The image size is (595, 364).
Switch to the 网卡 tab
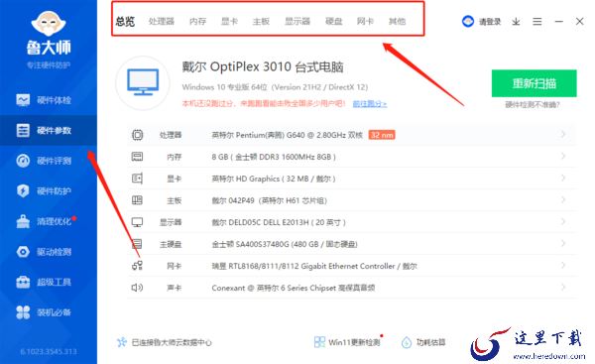365,21
